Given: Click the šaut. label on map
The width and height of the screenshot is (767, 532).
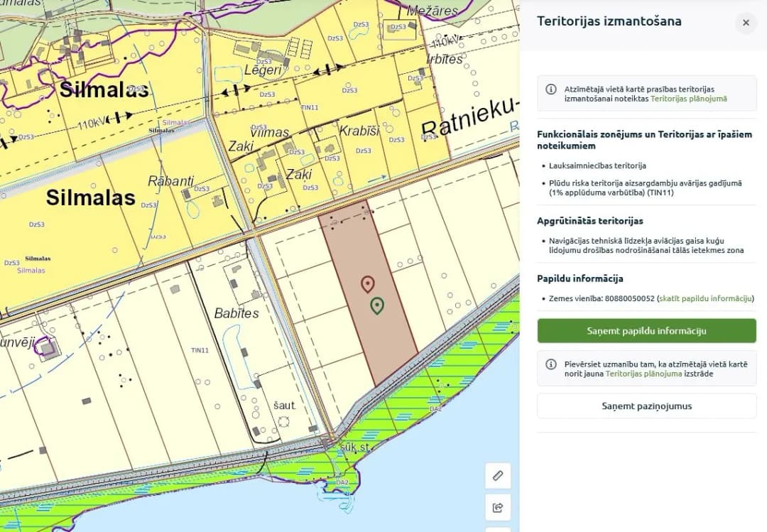Looking at the screenshot, I should coord(284,406).
